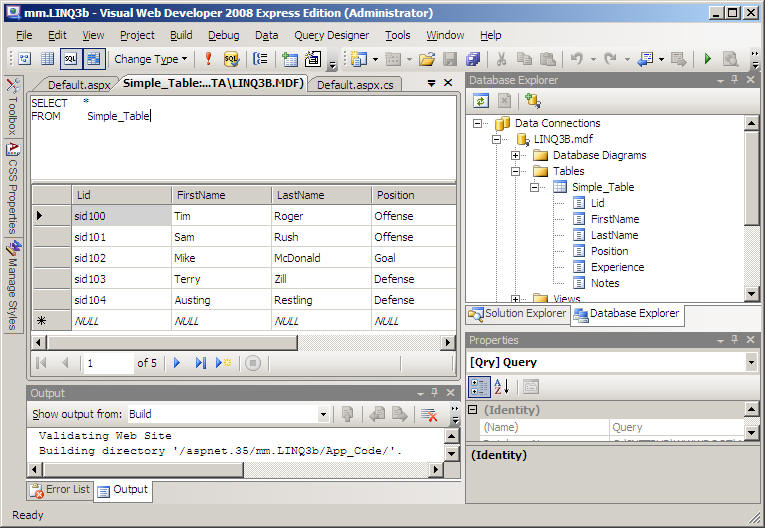Image resolution: width=765 pixels, height=528 pixels.
Task: Open the Query Designer menu
Action: coord(332,35)
